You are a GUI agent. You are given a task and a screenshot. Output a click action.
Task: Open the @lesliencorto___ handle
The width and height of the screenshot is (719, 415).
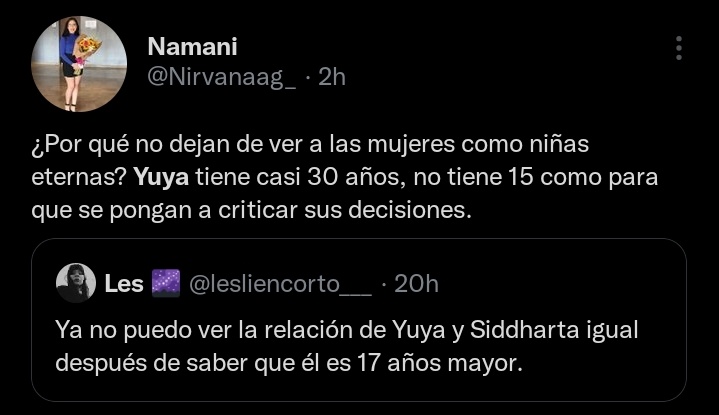coord(280,284)
